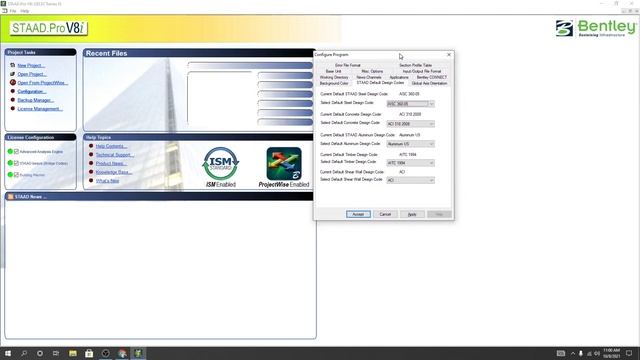Click the Bentley logo at top right
The image size is (640, 360).
[596, 28]
